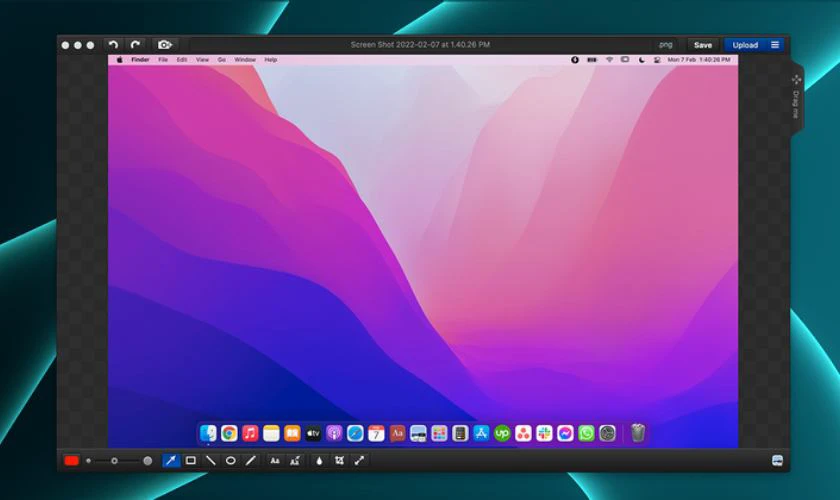Screen dimensions: 840x500
Task: Click Google Chrome icon in the dock
Action: click(229, 433)
